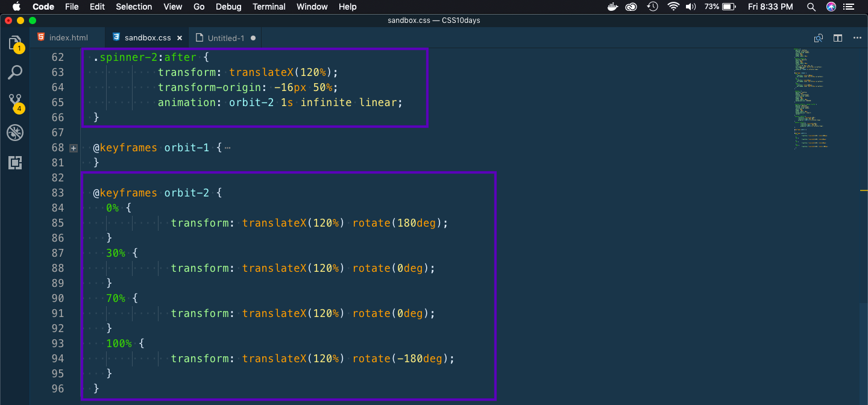Open the Selection menu

(134, 7)
